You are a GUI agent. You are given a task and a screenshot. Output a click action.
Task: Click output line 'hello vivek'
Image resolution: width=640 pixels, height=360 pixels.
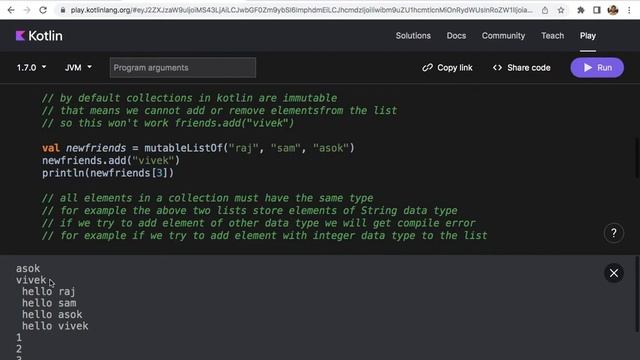pos(55,326)
